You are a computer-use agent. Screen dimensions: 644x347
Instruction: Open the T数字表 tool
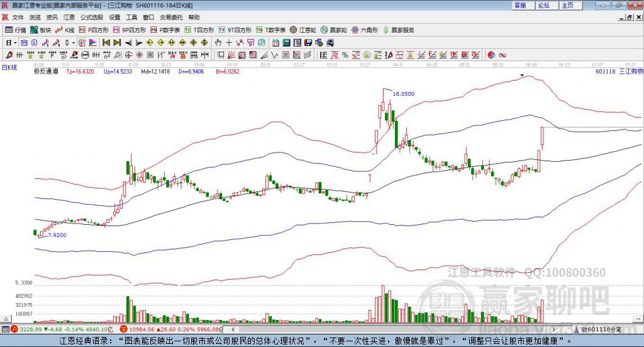point(270,30)
